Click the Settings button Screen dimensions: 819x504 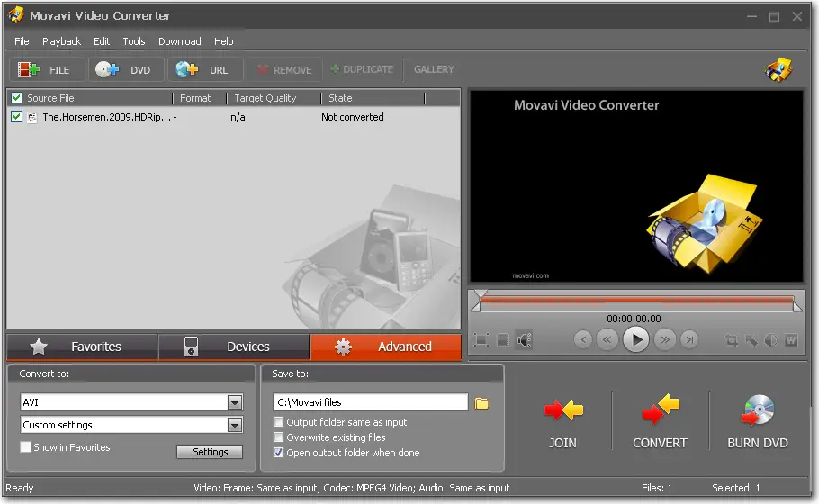(x=210, y=452)
